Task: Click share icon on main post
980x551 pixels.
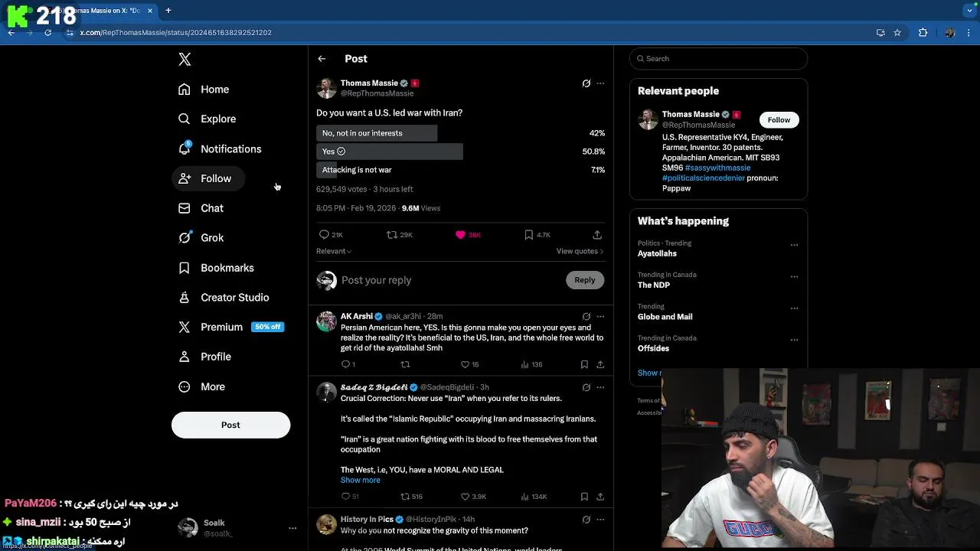Action: [597, 235]
